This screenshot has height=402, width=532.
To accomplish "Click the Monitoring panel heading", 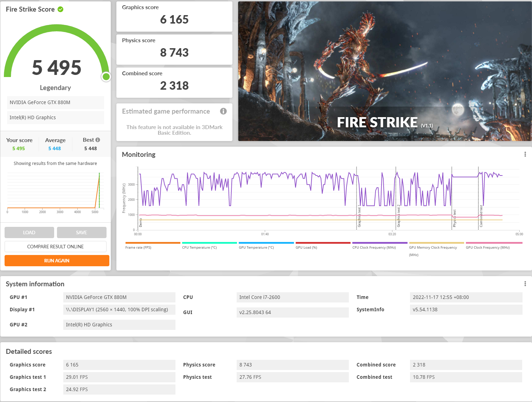I will tap(139, 154).
